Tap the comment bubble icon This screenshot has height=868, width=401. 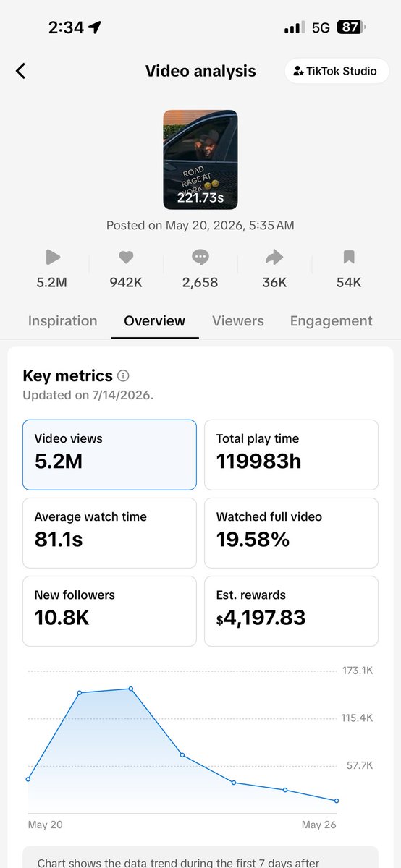pyautogui.click(x=200, y=257)
